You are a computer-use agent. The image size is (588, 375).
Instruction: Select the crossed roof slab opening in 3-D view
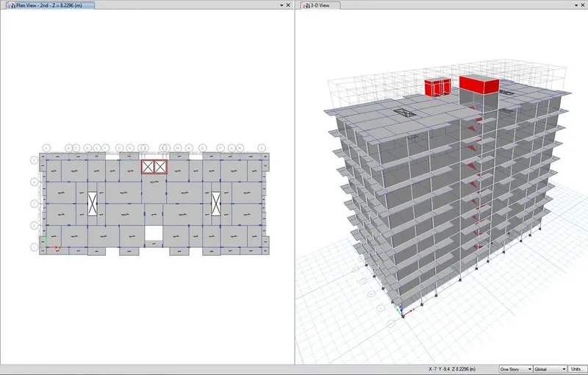tap(405, 113)
